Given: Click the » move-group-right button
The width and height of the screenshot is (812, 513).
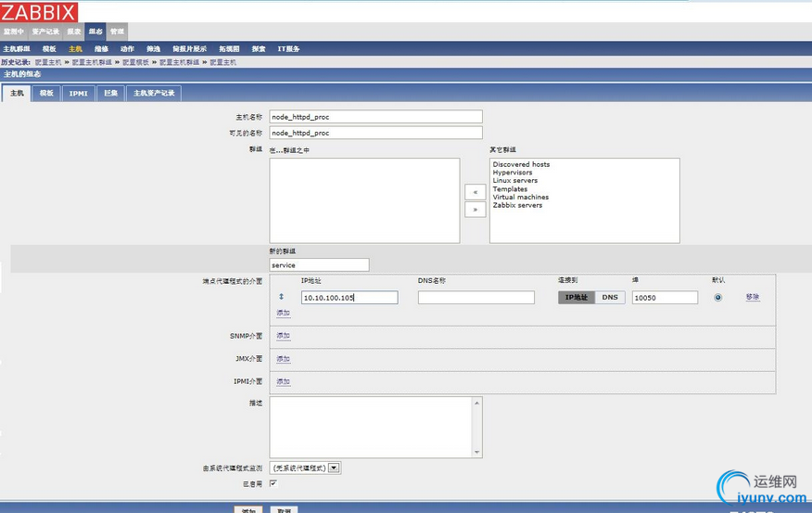Looking at the screenshot, I should click(x=475, y=210).
